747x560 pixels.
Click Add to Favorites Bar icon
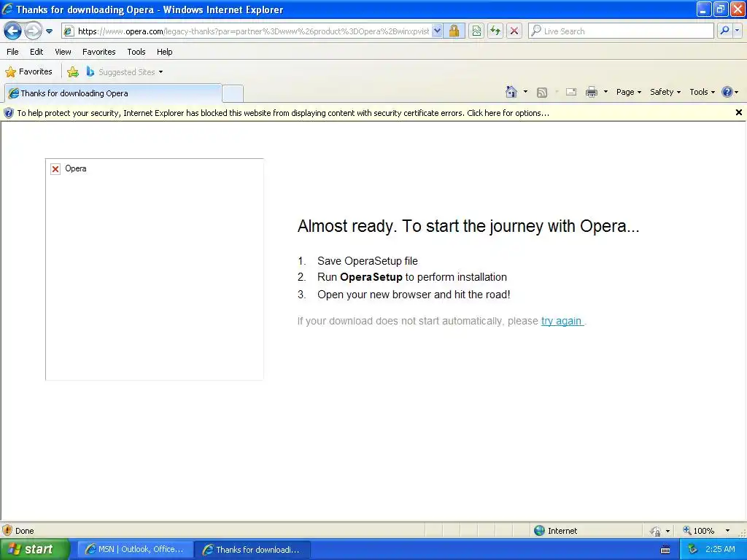pyautogui.click(x=73, y=72)
